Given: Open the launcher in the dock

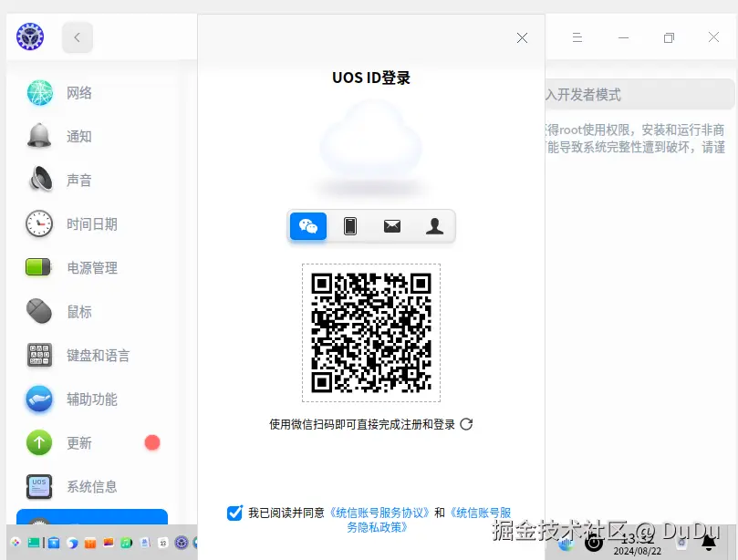Looking at the screenshot, I should coord(16,543).
